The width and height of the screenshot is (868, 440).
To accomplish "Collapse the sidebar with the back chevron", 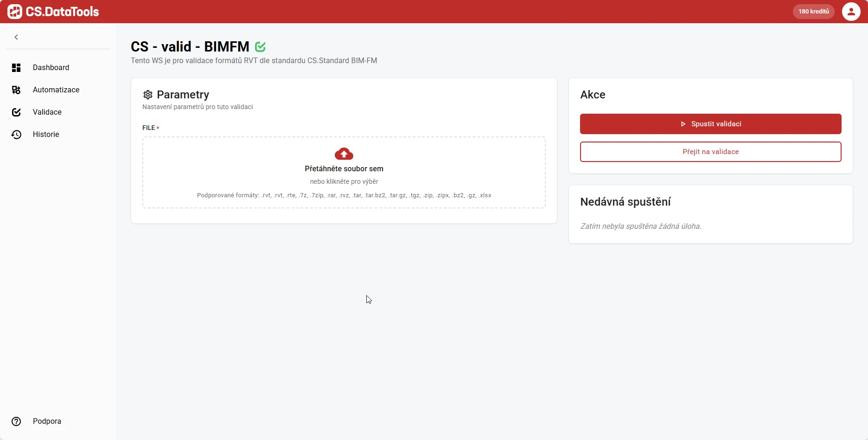I will coord(16,37).
